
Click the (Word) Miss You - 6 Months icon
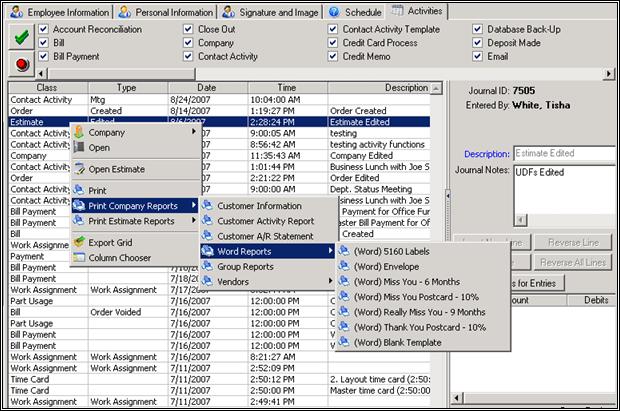(x=344, y=281)
